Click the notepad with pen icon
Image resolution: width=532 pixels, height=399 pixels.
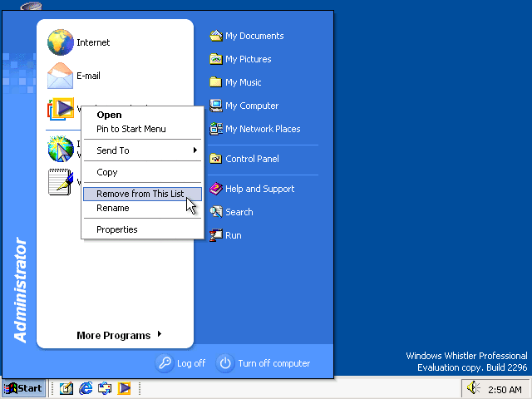(x=61, y=182)
